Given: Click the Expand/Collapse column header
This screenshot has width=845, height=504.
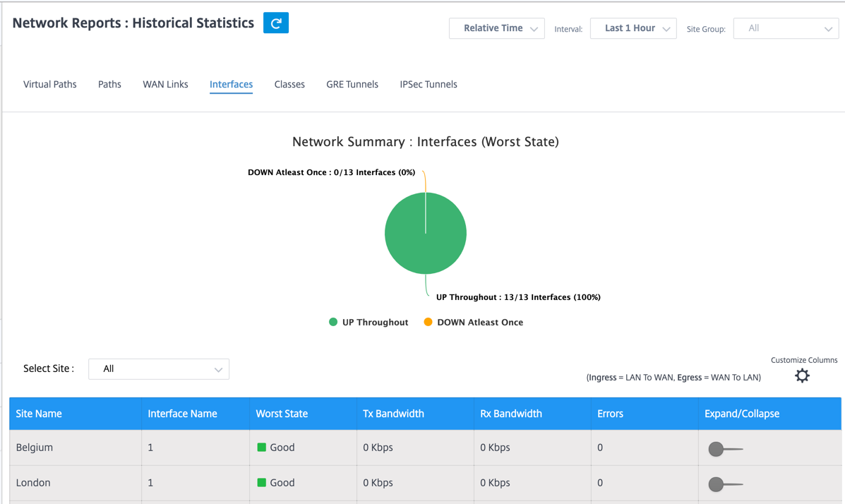Looking at the screenshot, I should [769, 414].
